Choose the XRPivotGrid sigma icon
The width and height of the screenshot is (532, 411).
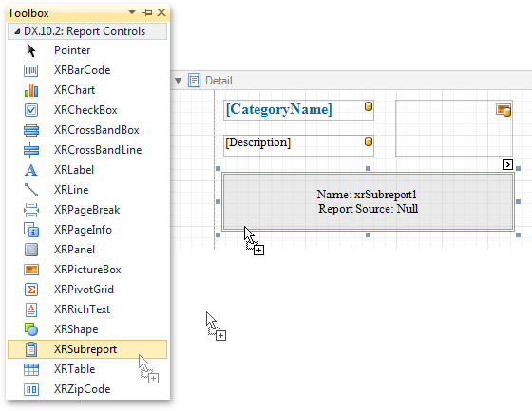[x=30, y=290]
